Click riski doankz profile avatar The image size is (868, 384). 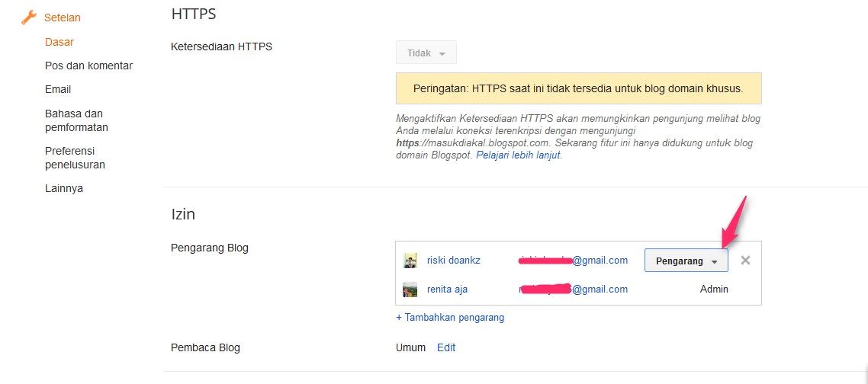tap(410, 261)
